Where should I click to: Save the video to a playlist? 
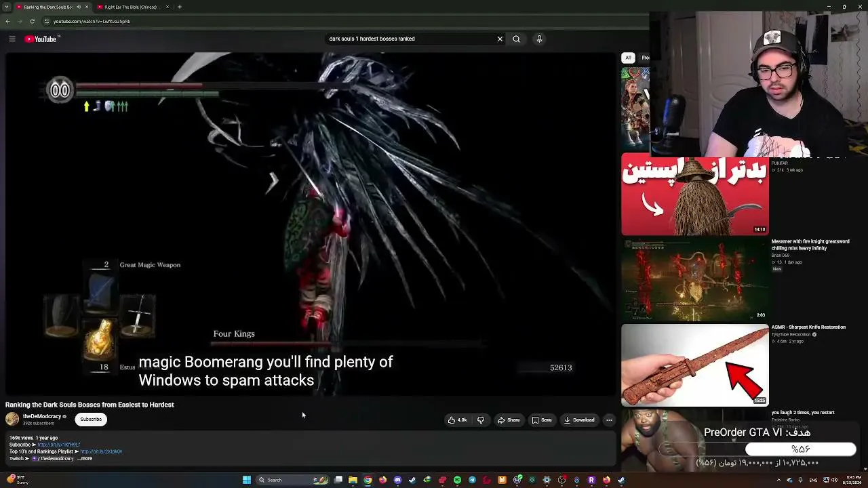(542, 420)
